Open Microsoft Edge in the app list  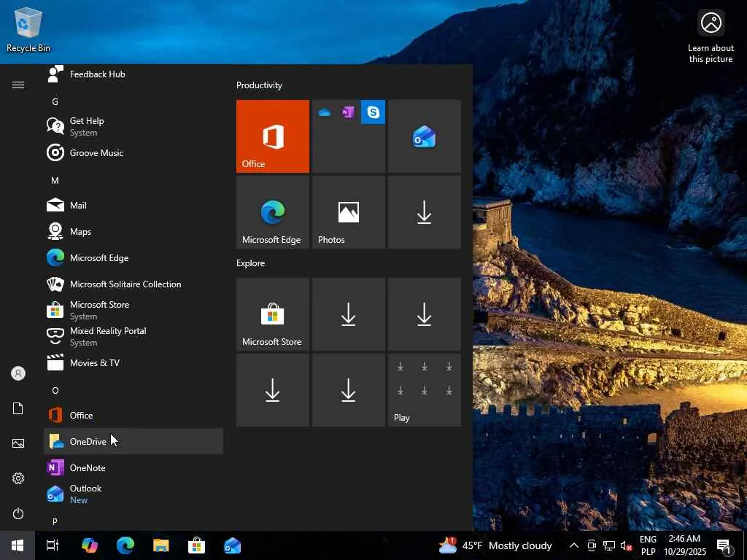(x=133, y=257)
